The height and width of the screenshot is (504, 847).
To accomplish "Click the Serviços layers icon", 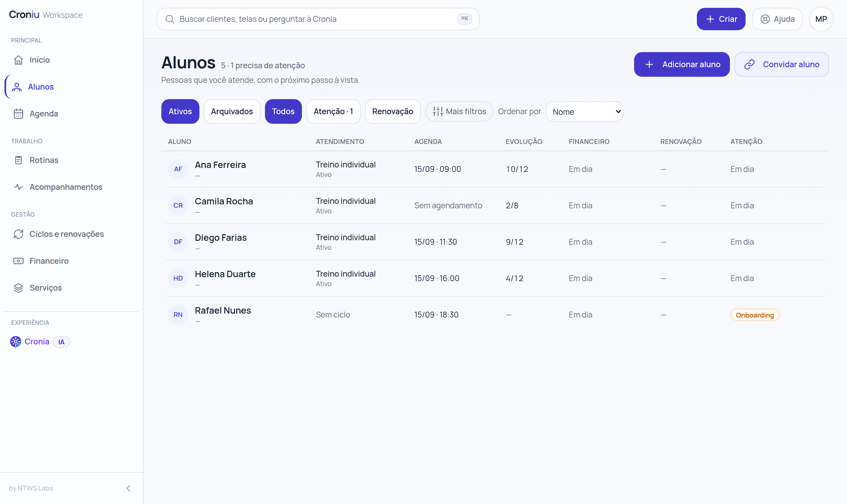I will coord(18,288).
